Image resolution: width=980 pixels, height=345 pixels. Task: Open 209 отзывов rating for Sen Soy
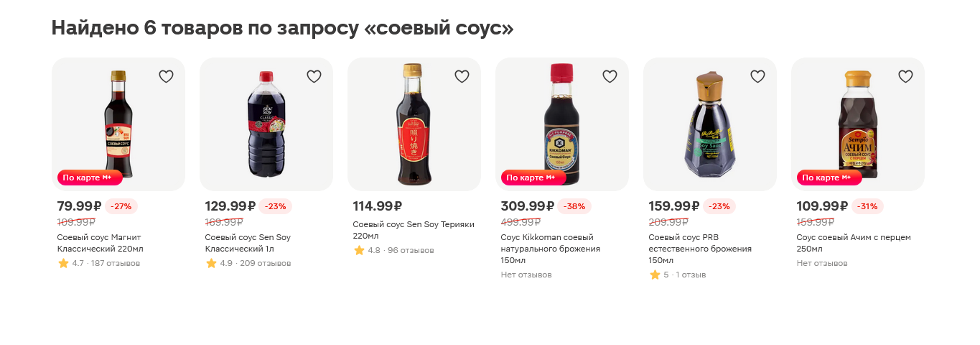pos(265,264)
